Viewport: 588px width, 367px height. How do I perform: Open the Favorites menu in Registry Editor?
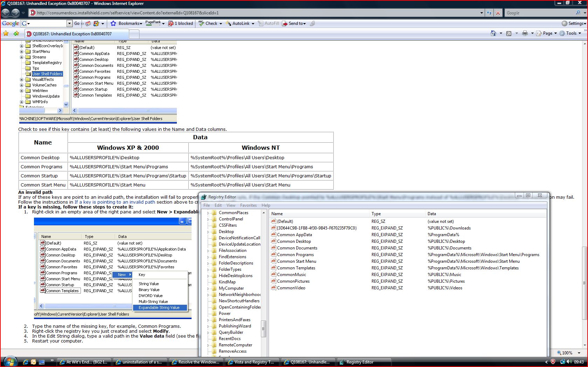(248, 205)
